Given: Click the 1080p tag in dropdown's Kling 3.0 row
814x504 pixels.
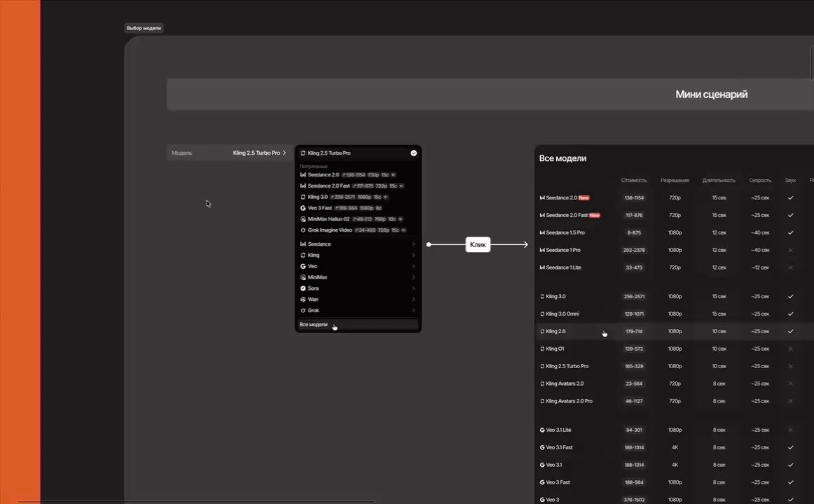Looking at the screenshot, I should pos(364,197).
